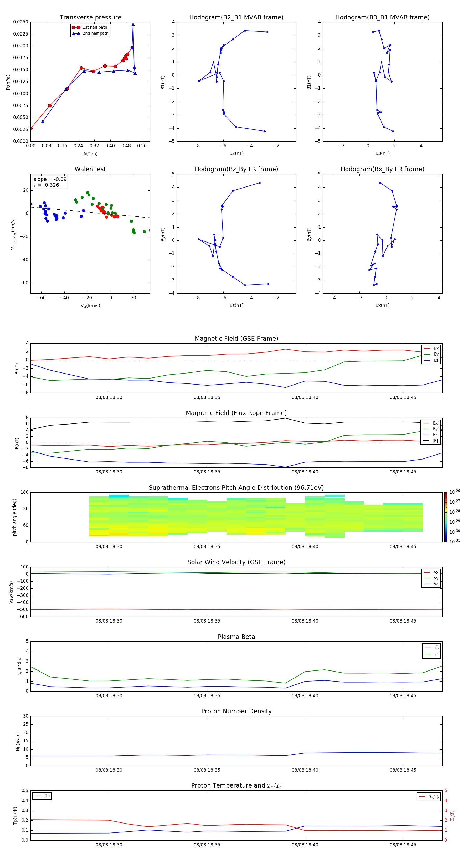Image resolution: width=473 pixels, height=868 pixels.
Task: Click the 'Proton Number Density' title
Action: pos(236,711)
